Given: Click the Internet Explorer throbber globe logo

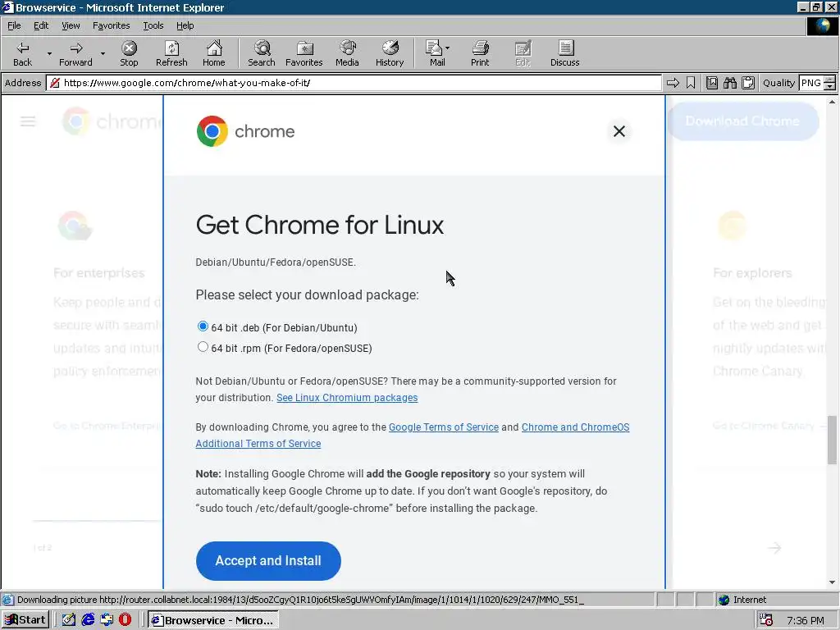Looking at the screenshot, I should (822, 25).
